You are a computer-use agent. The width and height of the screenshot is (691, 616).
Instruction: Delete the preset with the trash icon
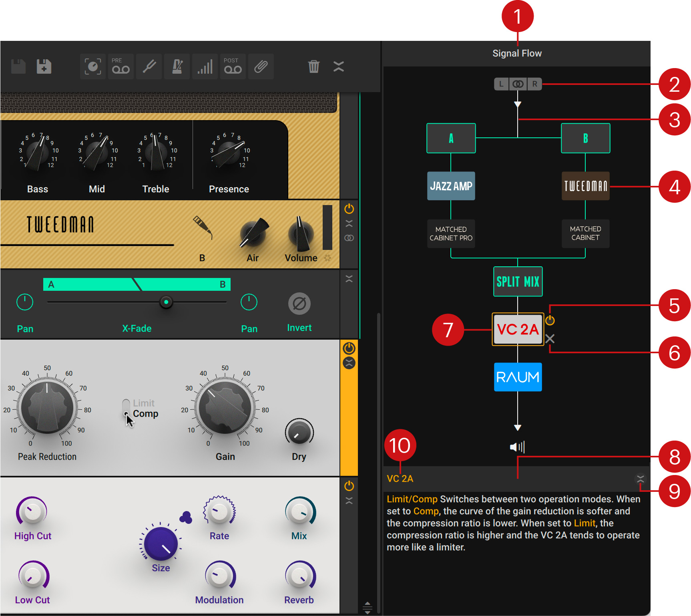(314, 66)
